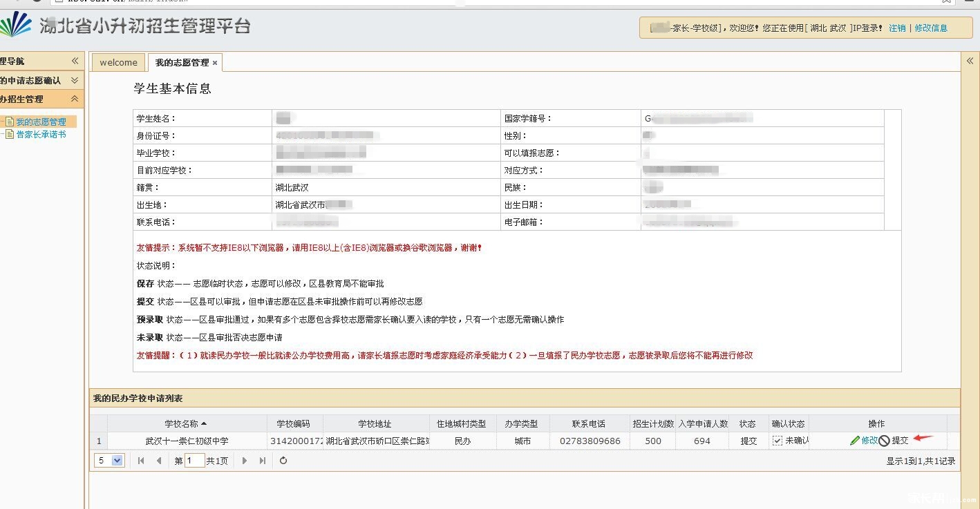This screenshot has width=980, height=509.
Task: Click the 修改信息 link
Action: coord(931,28)
